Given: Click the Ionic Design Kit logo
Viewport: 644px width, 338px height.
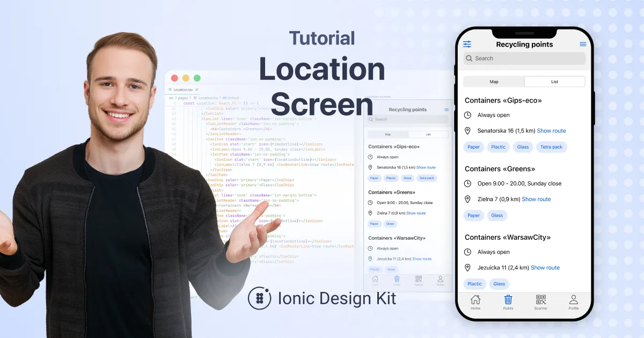Looking at the screenshot, I should [259, 299].
